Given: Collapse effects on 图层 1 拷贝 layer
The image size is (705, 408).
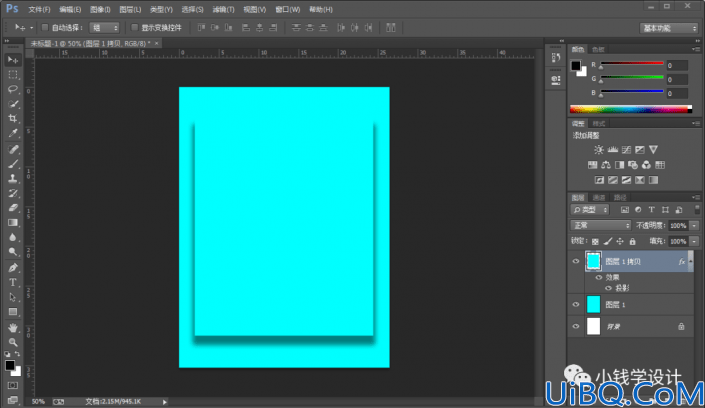Looking at the screenshot, I should point(691,261).
